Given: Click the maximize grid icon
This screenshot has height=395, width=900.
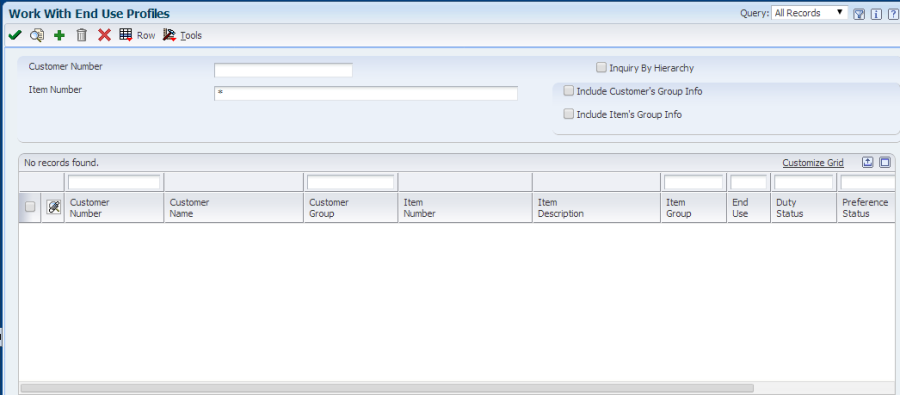Looking at the screenshot, I should (885, 162).
